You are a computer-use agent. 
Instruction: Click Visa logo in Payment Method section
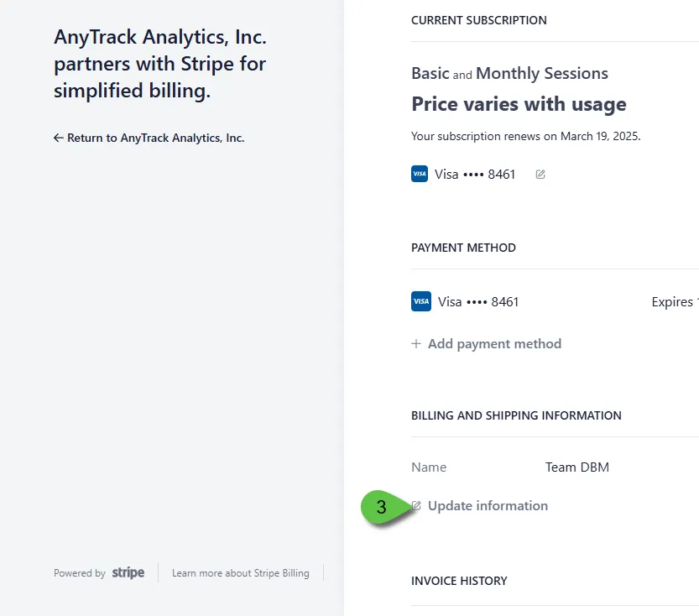click(421, 301)
